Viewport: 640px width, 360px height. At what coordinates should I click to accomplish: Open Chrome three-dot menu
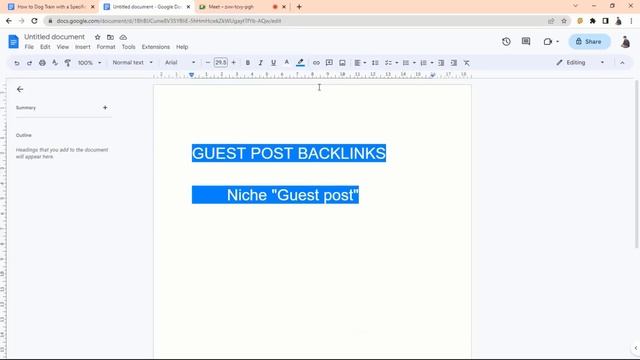pos(631,21)
